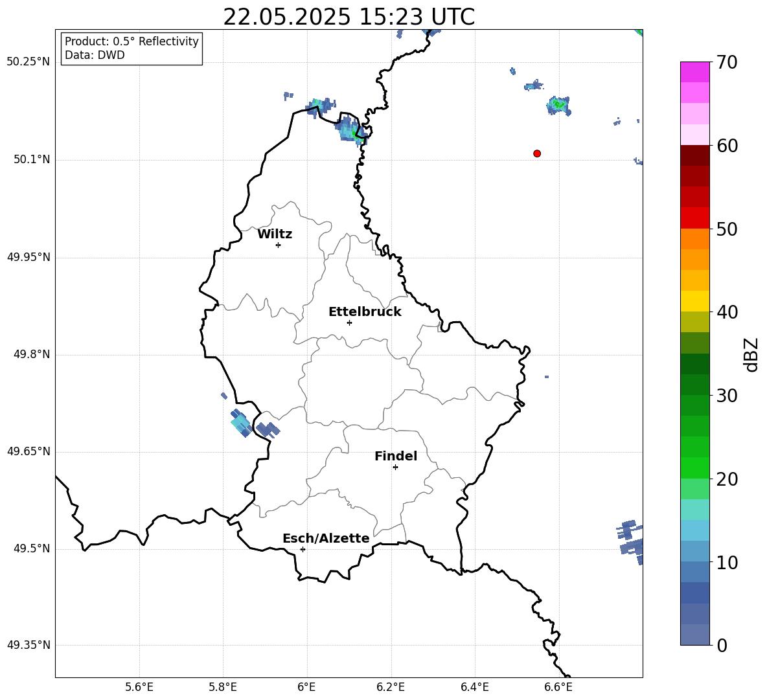
Task: Pick the bright red colorbar swatch above 50
Action: tap(694, 218)
